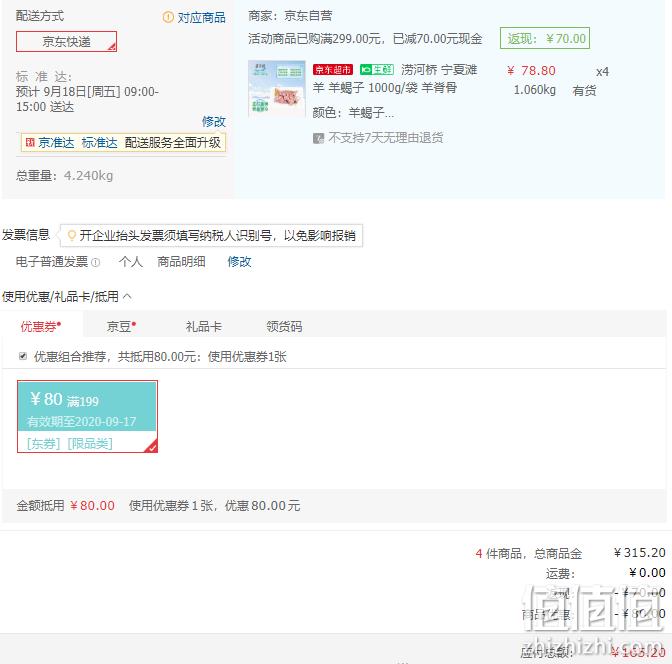Image resolution: width=672 pixels, height=664 pixels.
Task: Uncheck 优惠组合推荐 checkbox
Action: tap(23, 356)
